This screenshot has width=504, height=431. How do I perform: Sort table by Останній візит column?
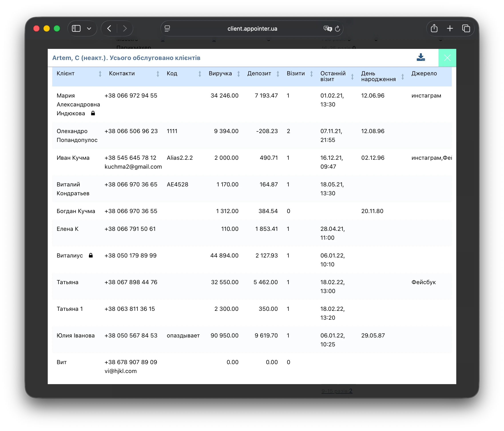coord(352,77)
